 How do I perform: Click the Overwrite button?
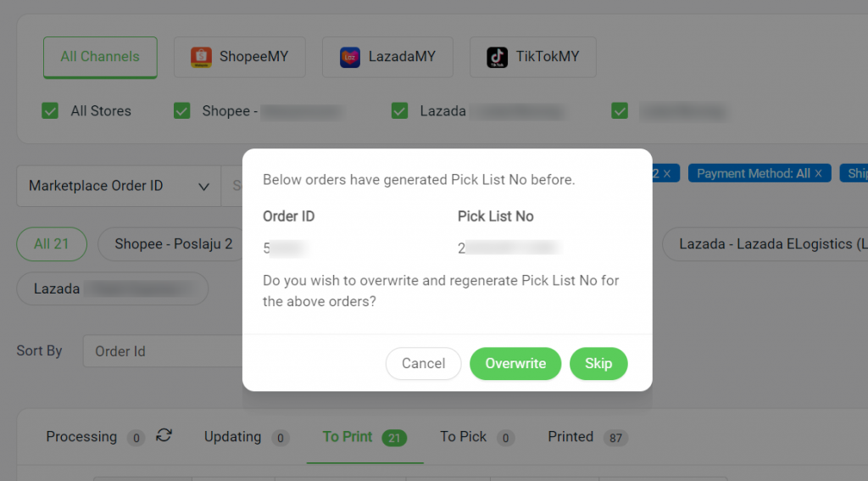pos(515,364)
